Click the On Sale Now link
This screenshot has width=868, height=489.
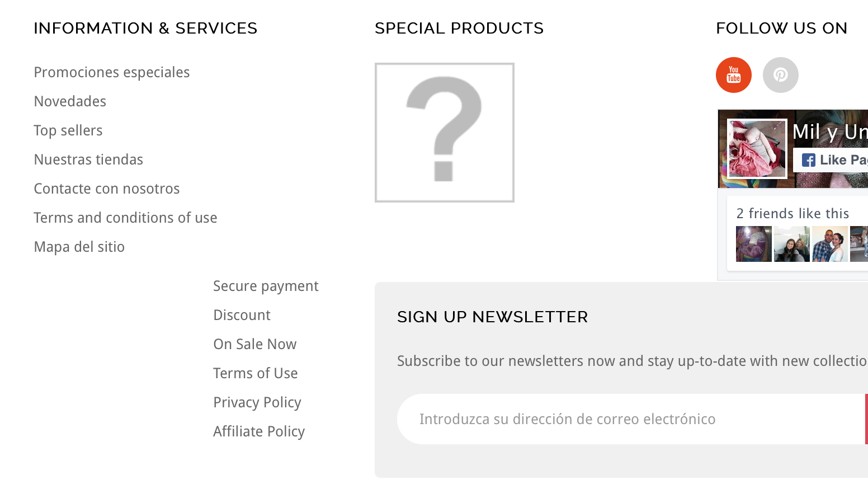[255, 344]
